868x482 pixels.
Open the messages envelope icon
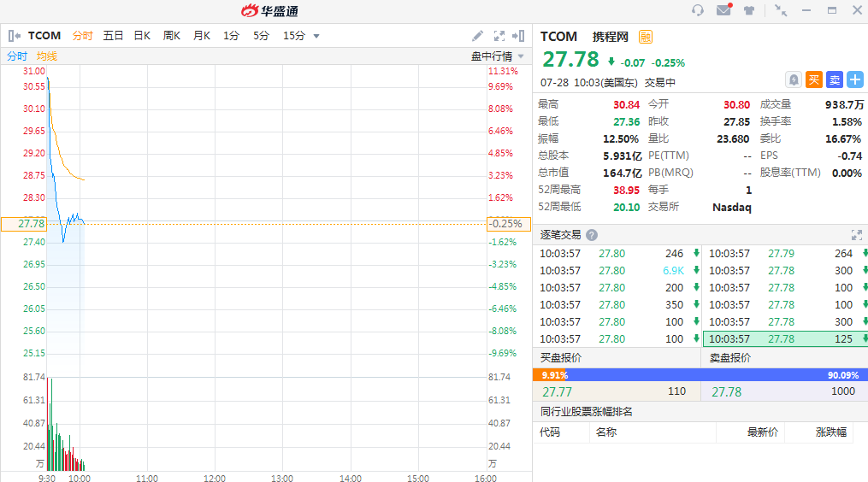[x=723, y=10]
